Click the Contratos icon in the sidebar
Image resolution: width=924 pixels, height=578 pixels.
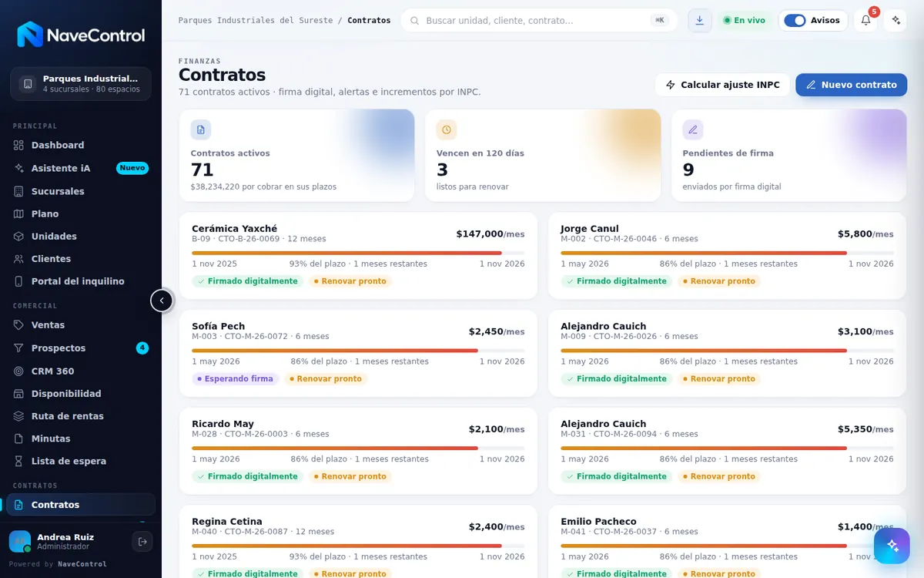tap(19, 505)
